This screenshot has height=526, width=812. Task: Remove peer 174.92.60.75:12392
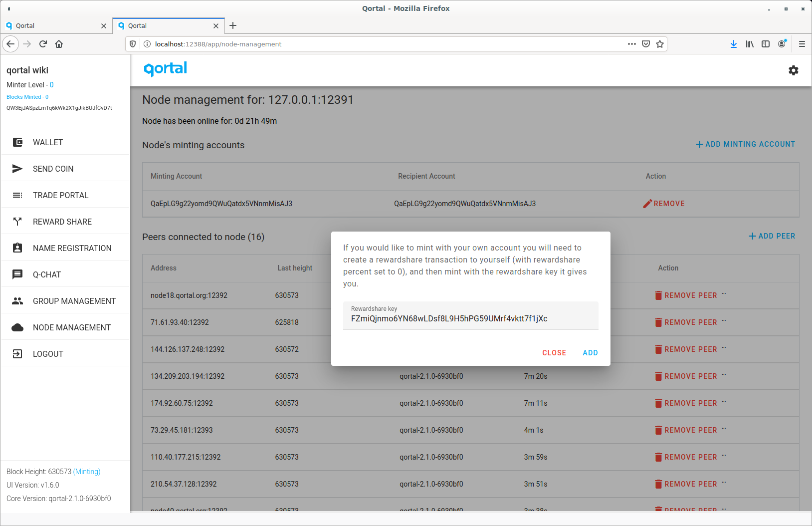[686, 403]
